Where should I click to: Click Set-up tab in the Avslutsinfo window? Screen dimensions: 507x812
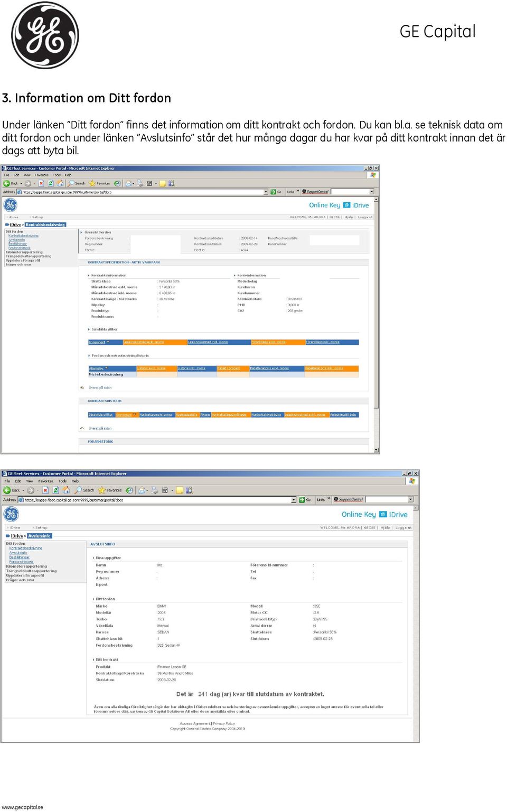[x=41, y=527]
